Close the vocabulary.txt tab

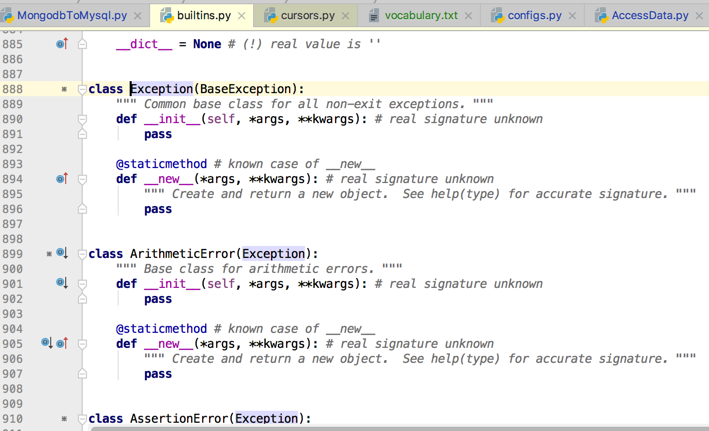click(468, 16)
